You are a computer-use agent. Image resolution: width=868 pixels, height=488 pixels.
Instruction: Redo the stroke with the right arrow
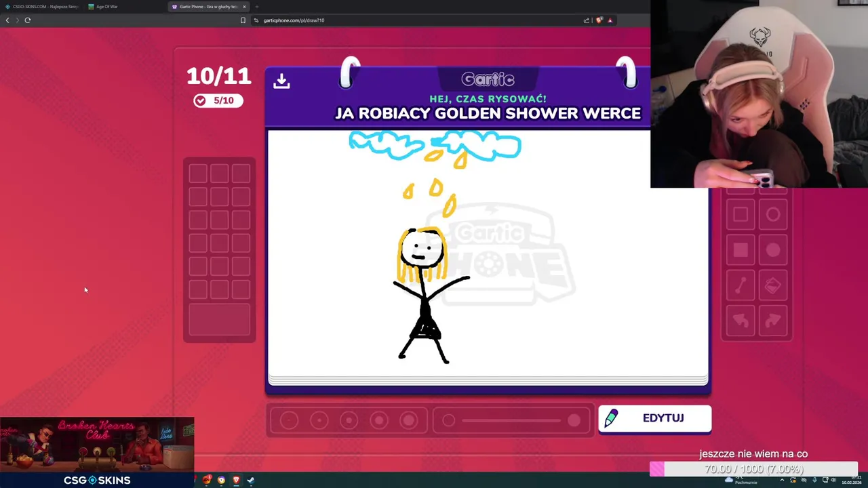[x=773, y=321]
